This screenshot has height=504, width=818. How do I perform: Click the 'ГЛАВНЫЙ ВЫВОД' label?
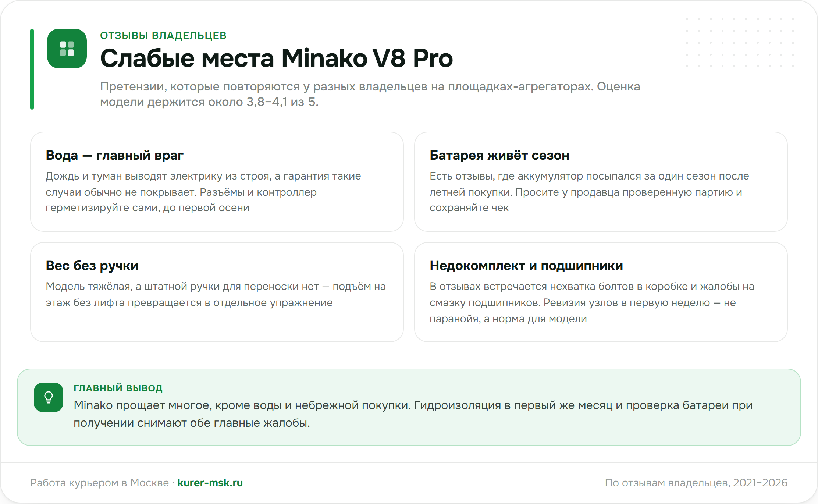(118, 388)
